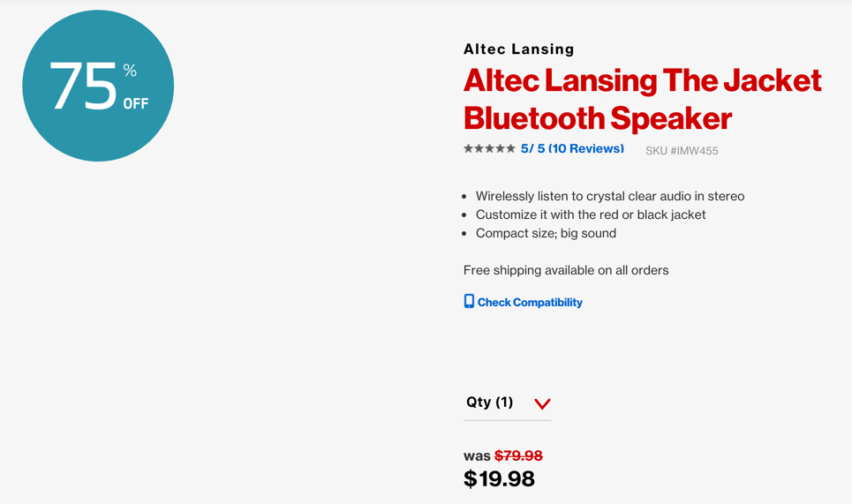Click the word 'was' before old price
852x504 pixels.
477,456
